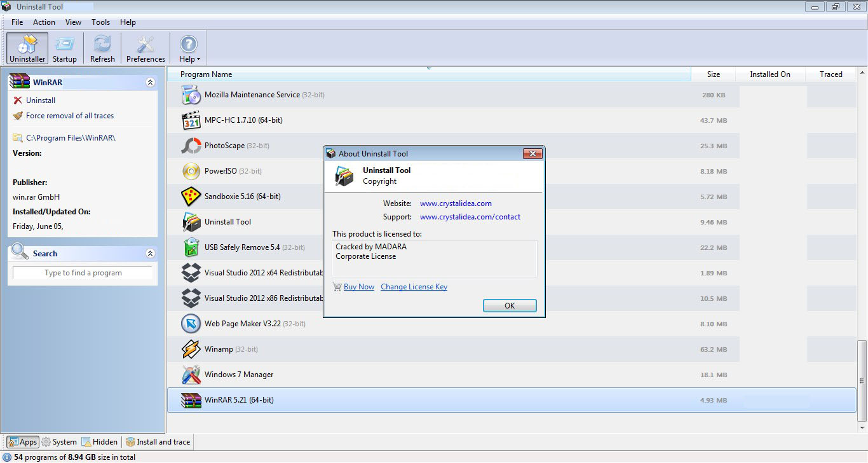Screen dimensions: 868x463
Task: Click the Buy Now link
Action: click(359, 287)
